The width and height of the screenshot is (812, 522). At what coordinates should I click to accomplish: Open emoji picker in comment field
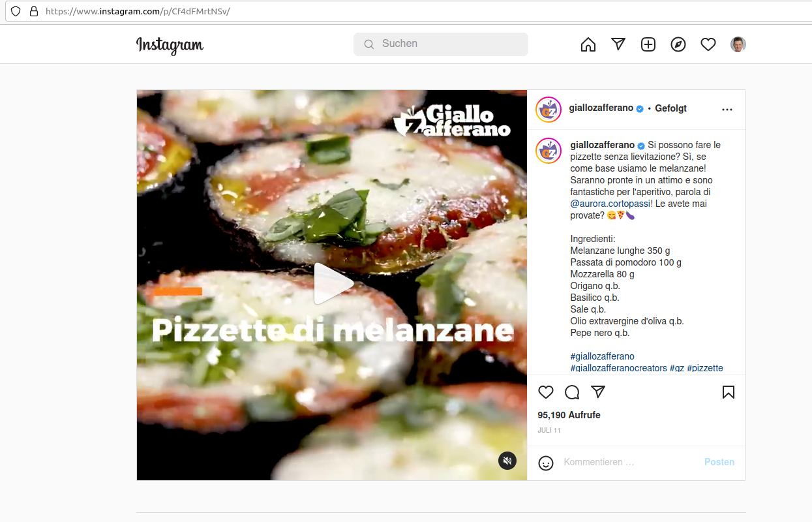point(546,463)
